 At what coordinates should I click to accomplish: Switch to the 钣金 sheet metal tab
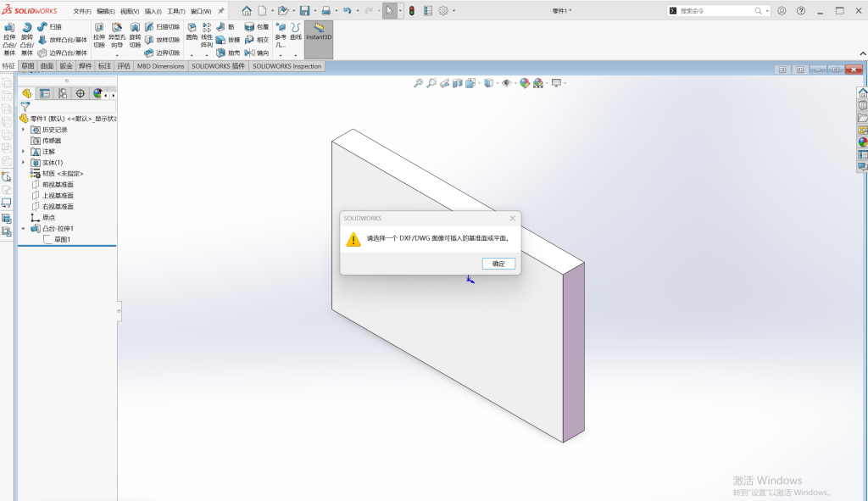coord(66,66)
